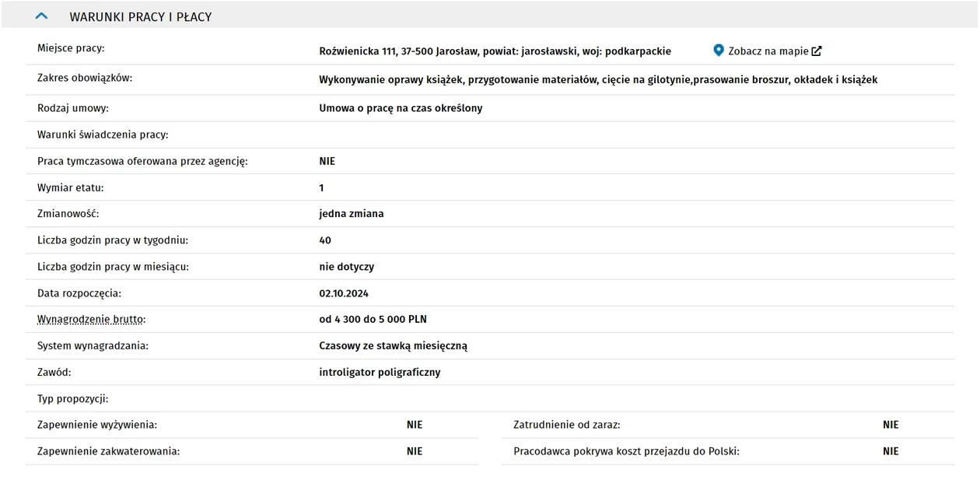
Task: Click the Miejsce pracy label
Action: 71,48
